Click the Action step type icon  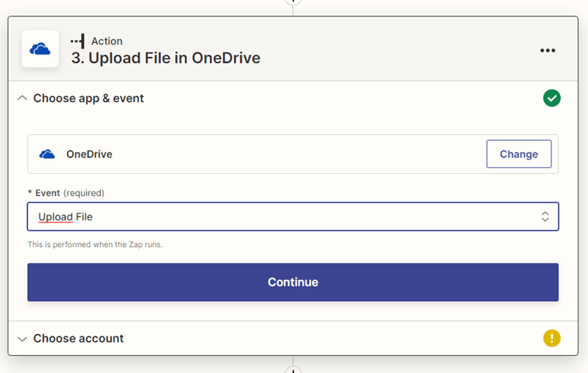point(78,41)
